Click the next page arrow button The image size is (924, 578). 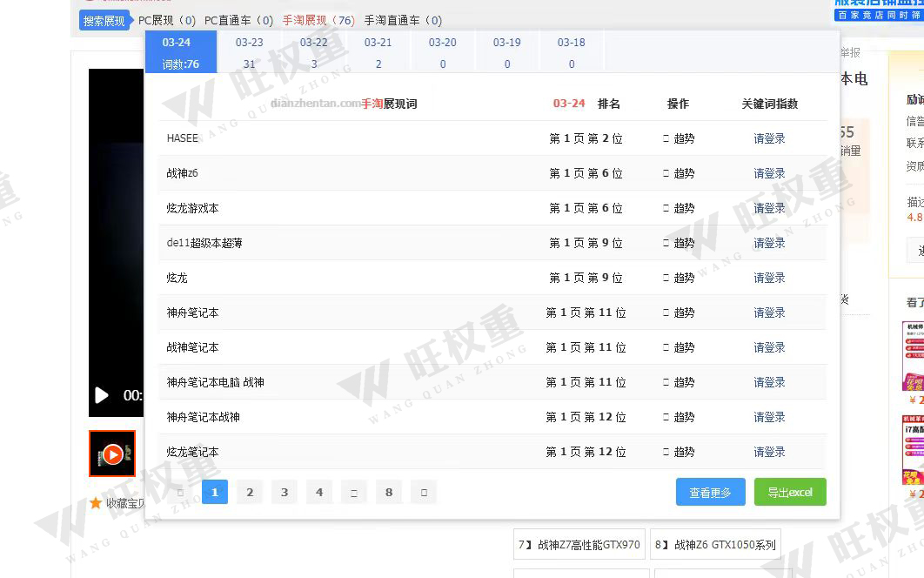pos(424,492)
